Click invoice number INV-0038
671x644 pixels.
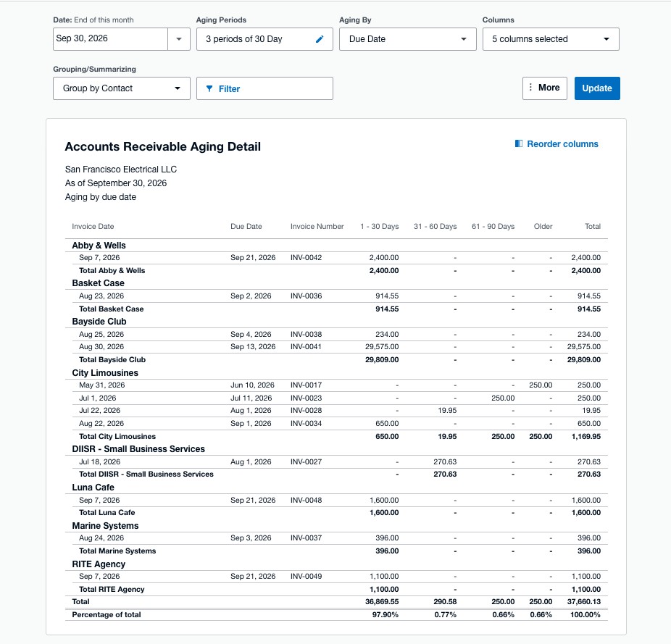pyautogui.click(x=306, y=334)
